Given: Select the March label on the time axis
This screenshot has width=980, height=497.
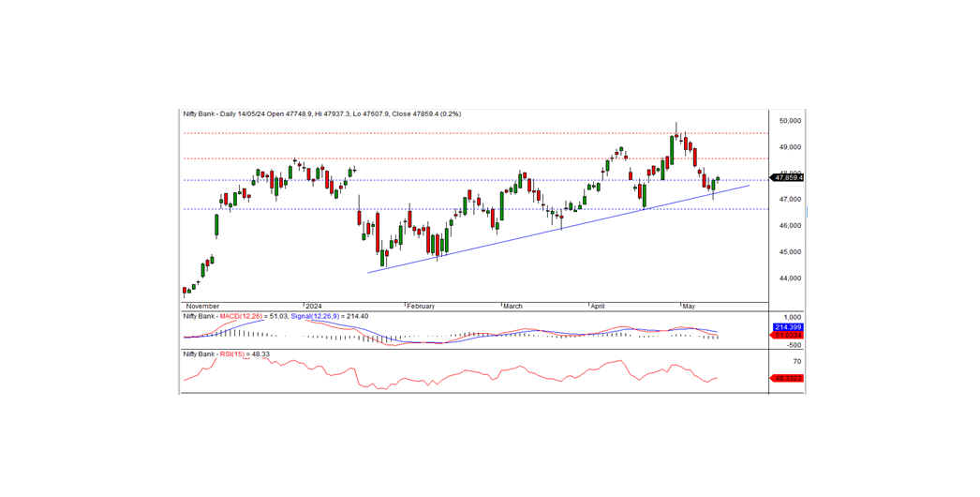Looking at the screenshot, I should tap(514, 306).
